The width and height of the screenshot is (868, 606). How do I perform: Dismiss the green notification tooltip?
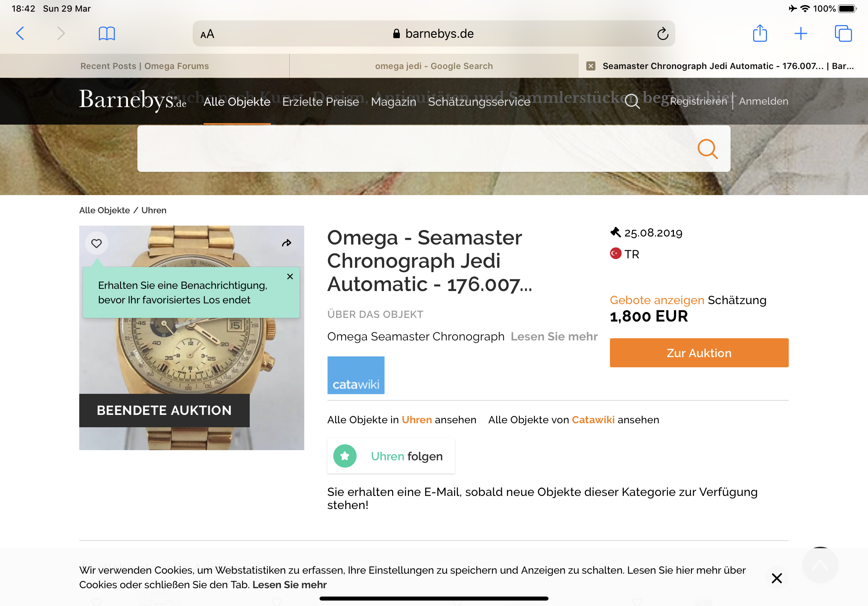tap(290, 276)
